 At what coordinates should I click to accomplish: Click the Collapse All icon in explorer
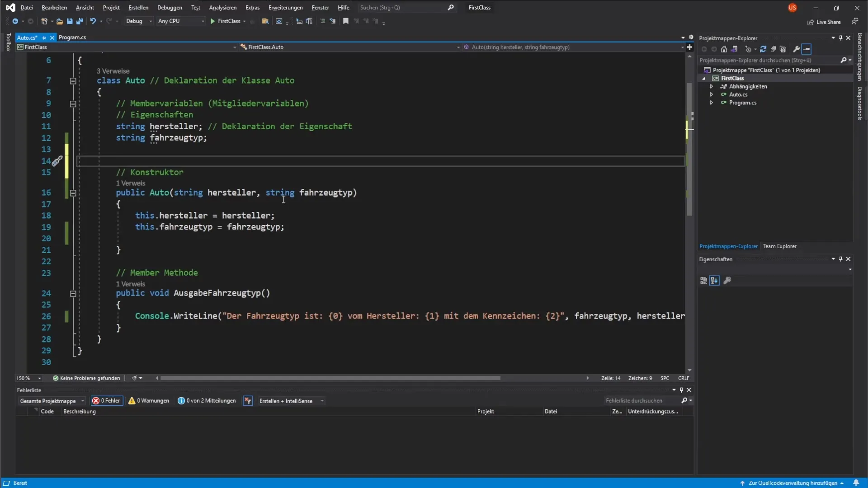coord(773,49)
